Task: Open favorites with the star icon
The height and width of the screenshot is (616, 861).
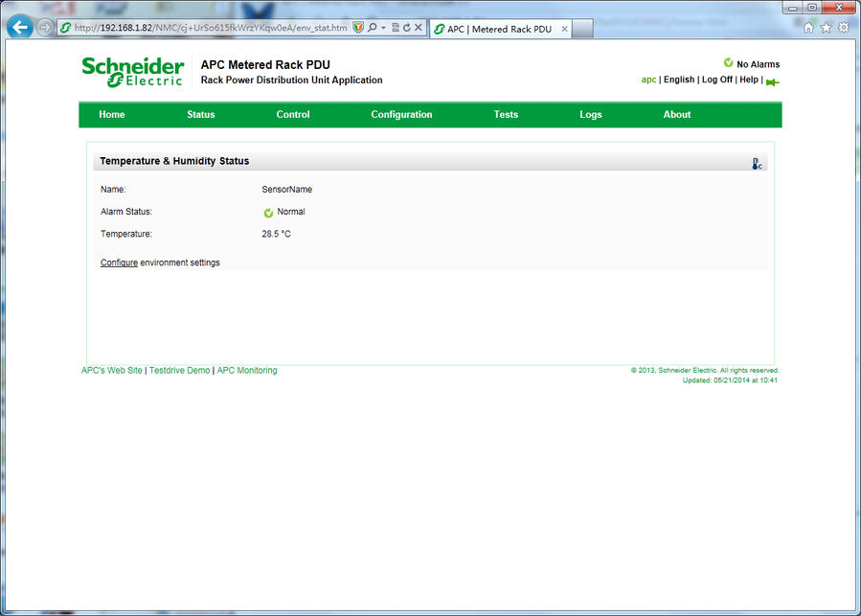Action: point(826,28)
